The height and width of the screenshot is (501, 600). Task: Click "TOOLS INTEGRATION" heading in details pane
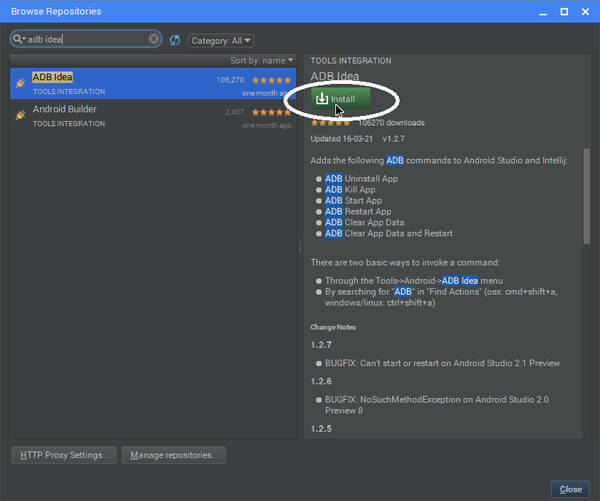[351, 61]
